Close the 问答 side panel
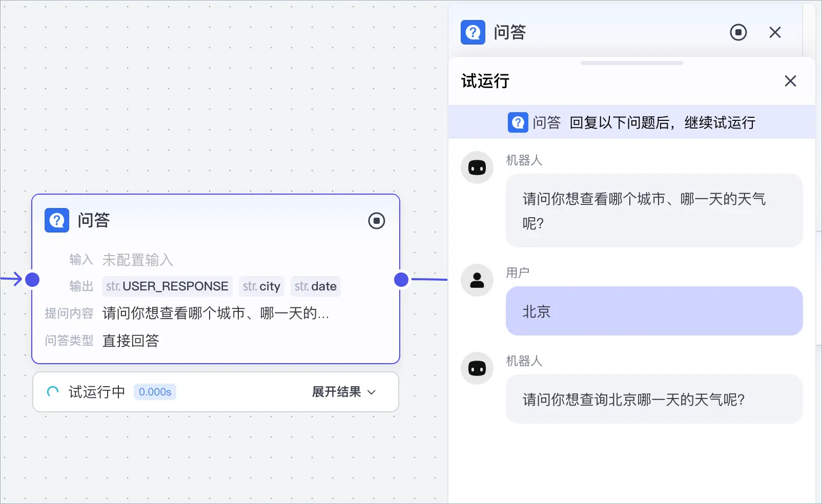 pyautogui.click(x=775, y=32)
